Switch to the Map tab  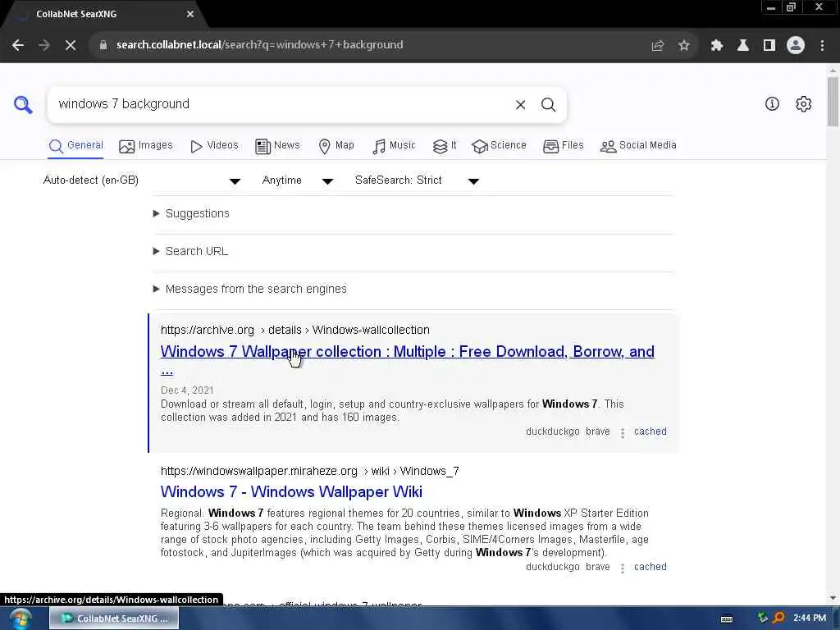336,146
